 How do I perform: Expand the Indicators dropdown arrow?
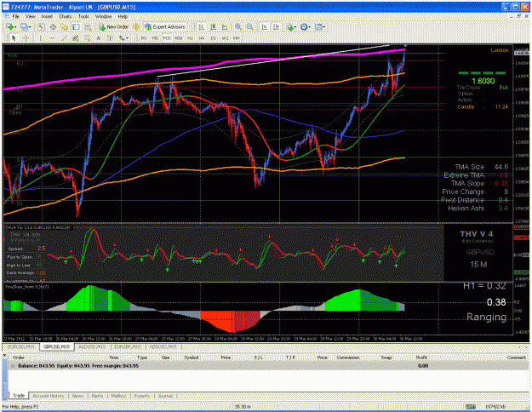pos(295,26)
